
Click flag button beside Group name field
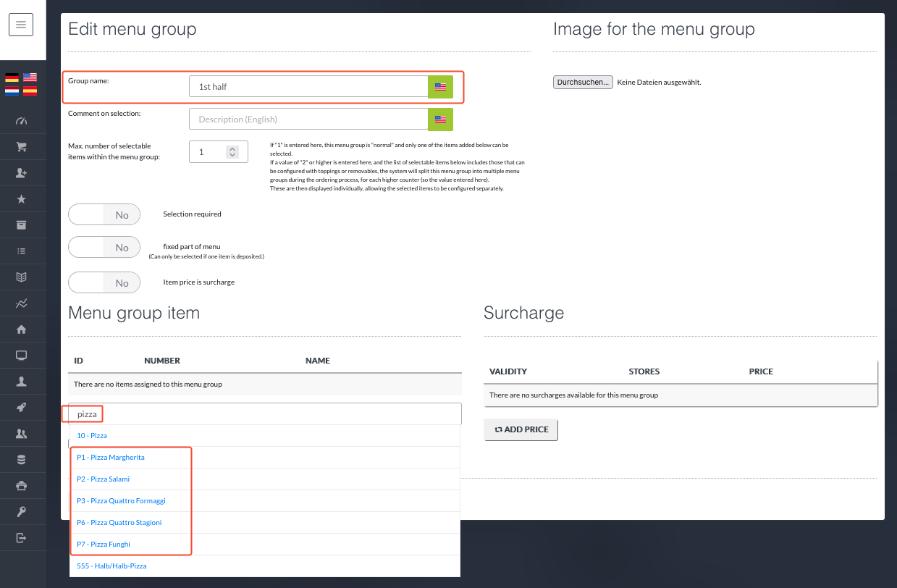(440, 87)
